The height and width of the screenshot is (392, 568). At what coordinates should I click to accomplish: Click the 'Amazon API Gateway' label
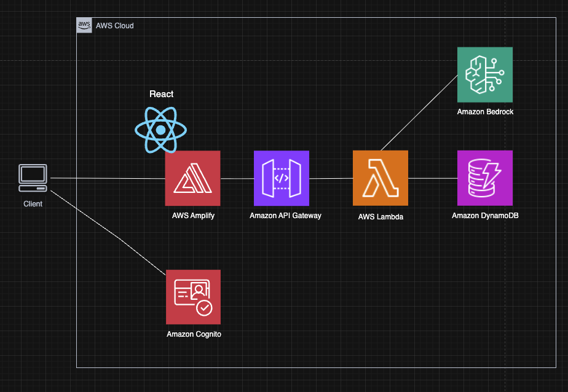click(285, 216)
